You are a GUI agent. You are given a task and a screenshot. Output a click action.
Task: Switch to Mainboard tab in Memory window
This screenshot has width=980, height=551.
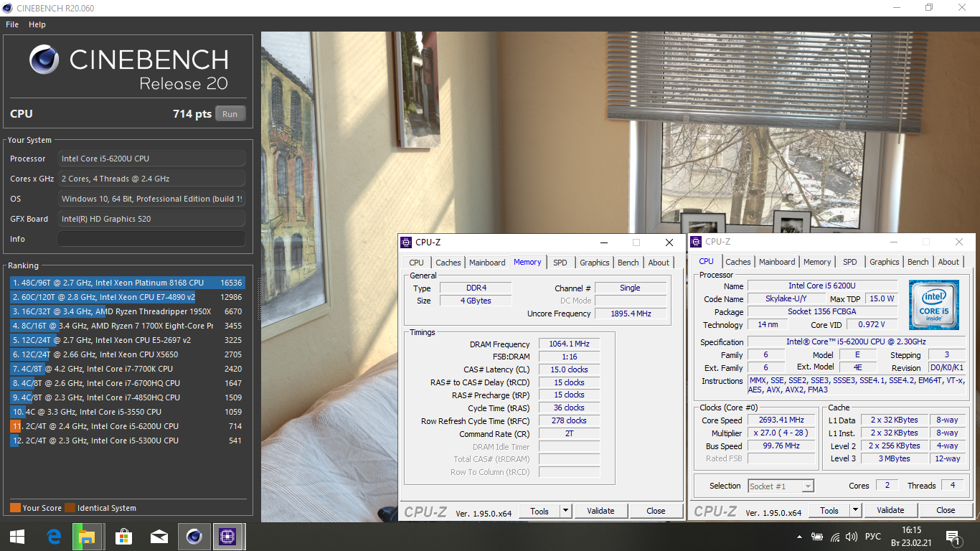click(487, 263)
